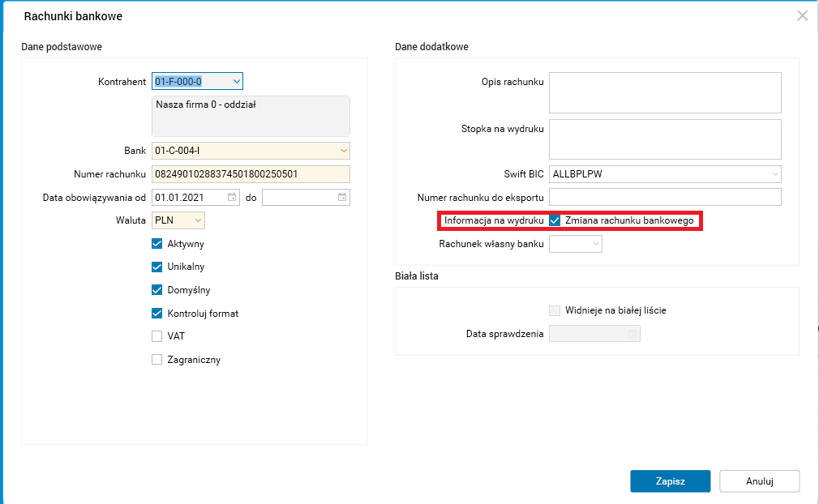The height and width of the screenshot is (504, 819).
Task: Enable the VAT checkbox
Action: coord(157,336)
